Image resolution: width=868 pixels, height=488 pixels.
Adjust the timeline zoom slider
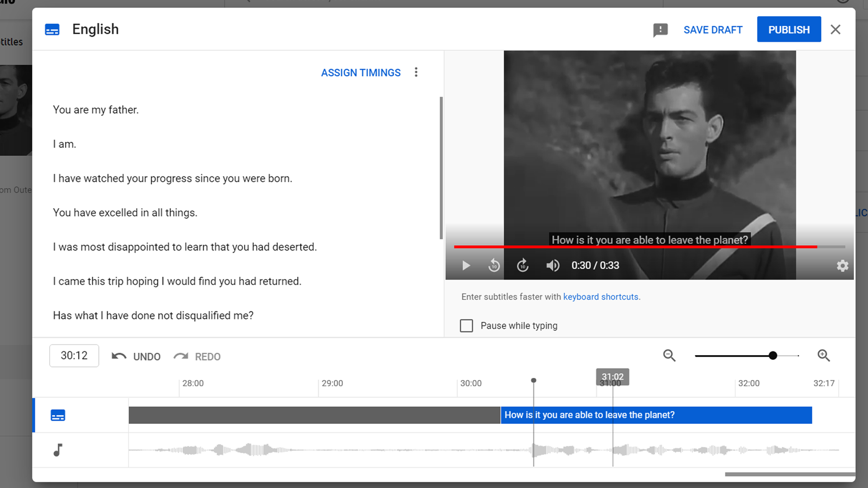point(773,356)
